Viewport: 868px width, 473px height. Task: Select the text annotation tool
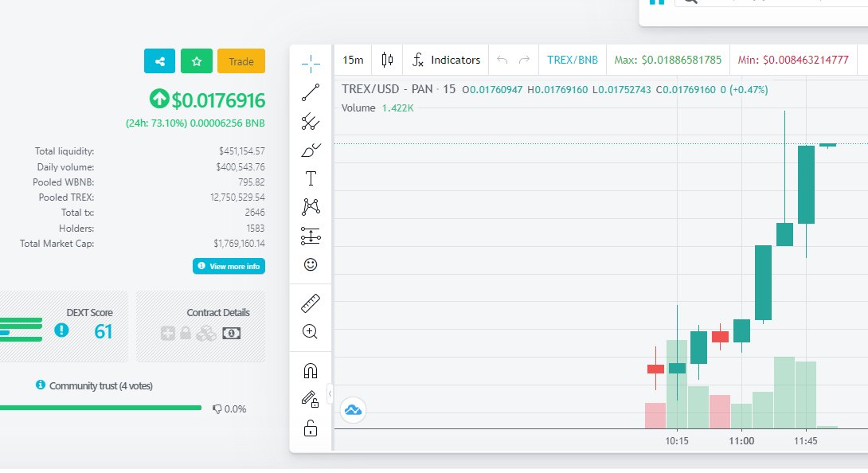click(311, 178)
